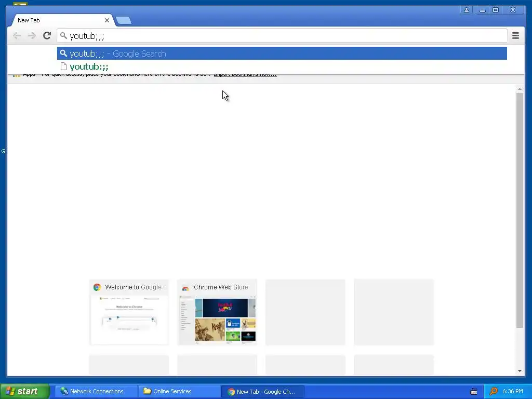Screen dimensions: 532x399
Task: Click the Import bookmarks now link
Action: coord(245,75)
